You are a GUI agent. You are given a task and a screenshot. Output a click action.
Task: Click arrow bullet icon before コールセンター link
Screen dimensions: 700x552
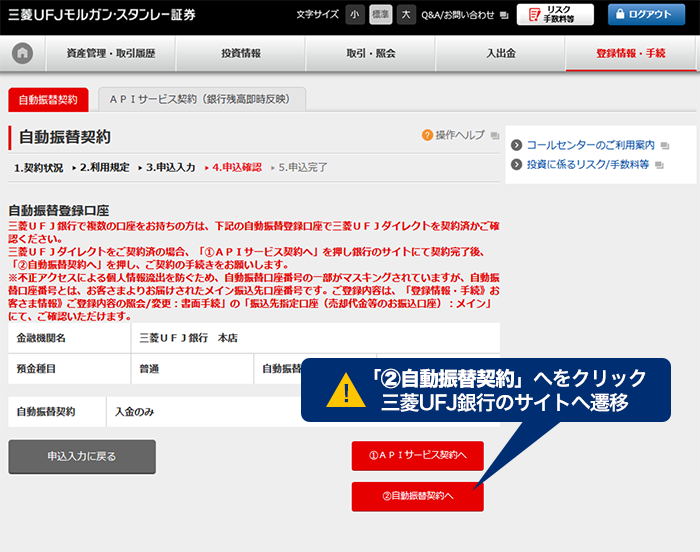[517, 145]
